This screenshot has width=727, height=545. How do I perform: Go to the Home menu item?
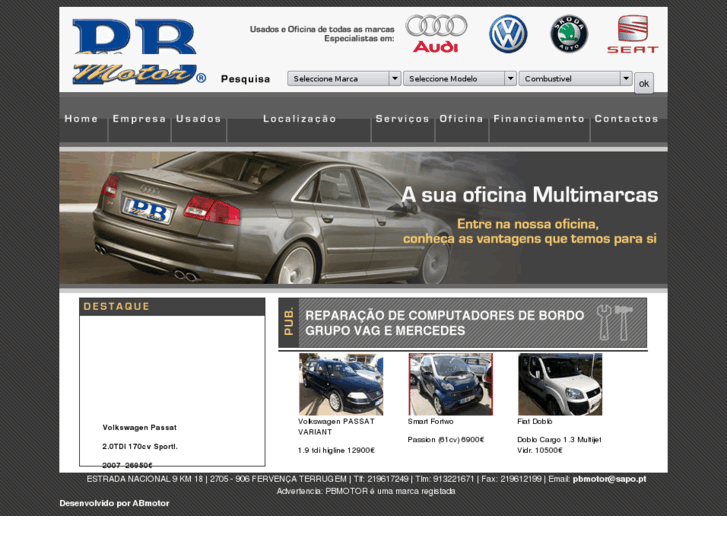pyautogui.click(x=82, y=119)
